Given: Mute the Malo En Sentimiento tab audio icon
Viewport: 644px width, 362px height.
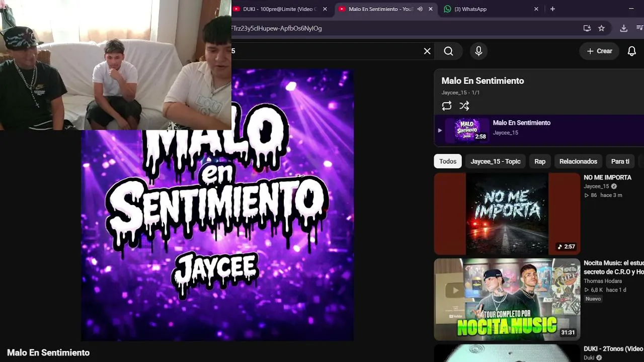Looking at the screenshot, I should coord(420,9).
